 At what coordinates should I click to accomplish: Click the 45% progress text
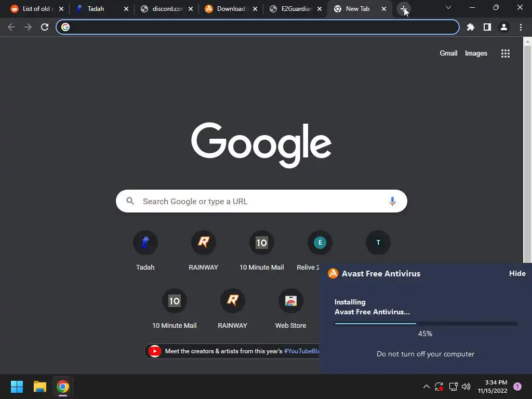425,334
